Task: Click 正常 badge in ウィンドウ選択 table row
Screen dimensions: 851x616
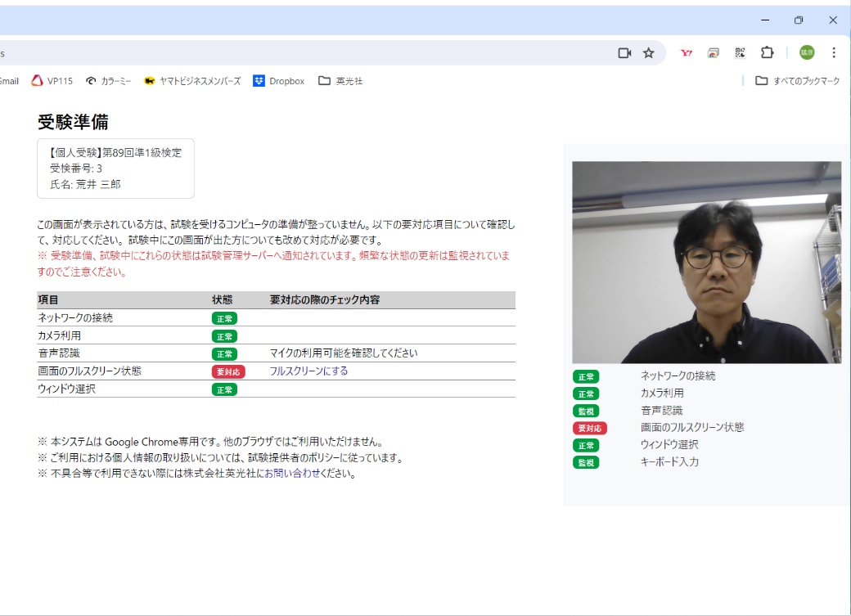Action: pyautogui.click(x=224, y=389)
